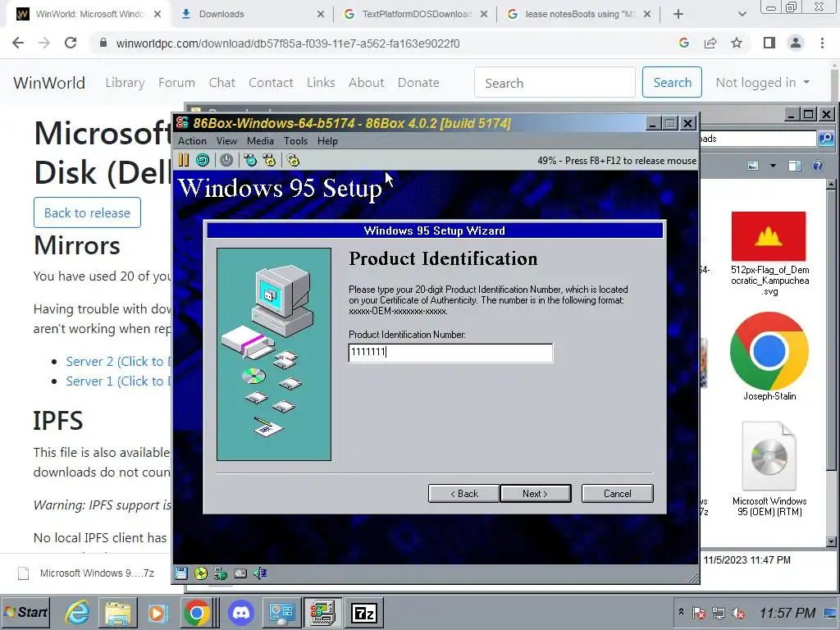This screenshot has width=840, height=630.
Task: Open the Server 1 mirror link
Action: tap(118, 381)
